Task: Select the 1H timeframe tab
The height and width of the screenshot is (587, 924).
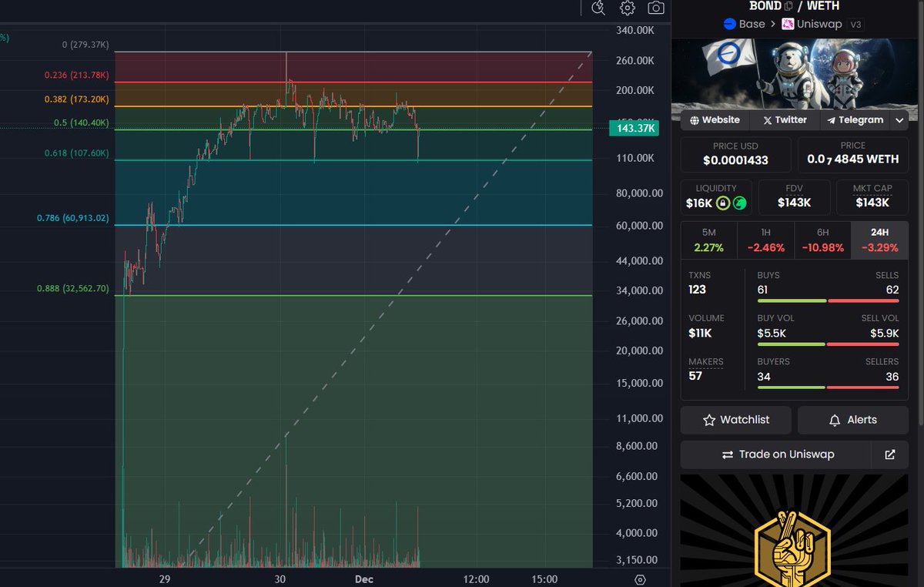Action: tap(765, 240)
